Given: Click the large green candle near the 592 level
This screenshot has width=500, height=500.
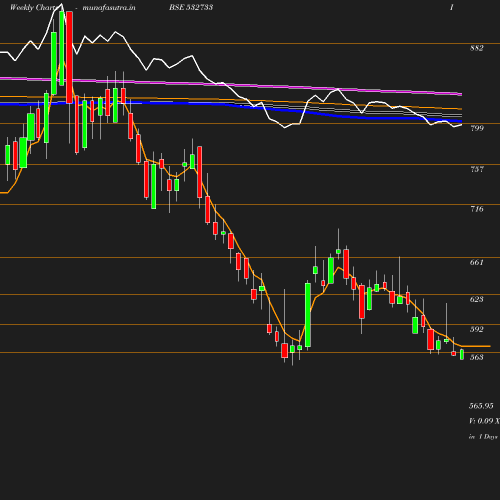Looking at the screenshot, I should tap(308, 315).
